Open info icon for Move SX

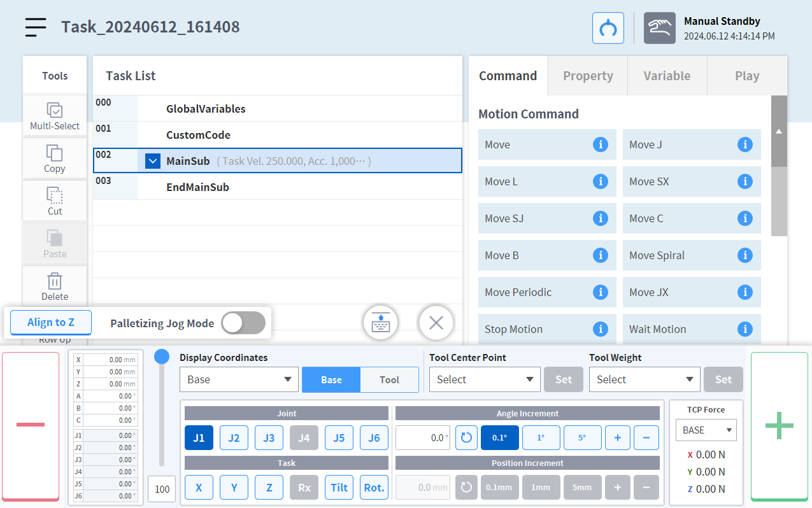coord(744,181)
